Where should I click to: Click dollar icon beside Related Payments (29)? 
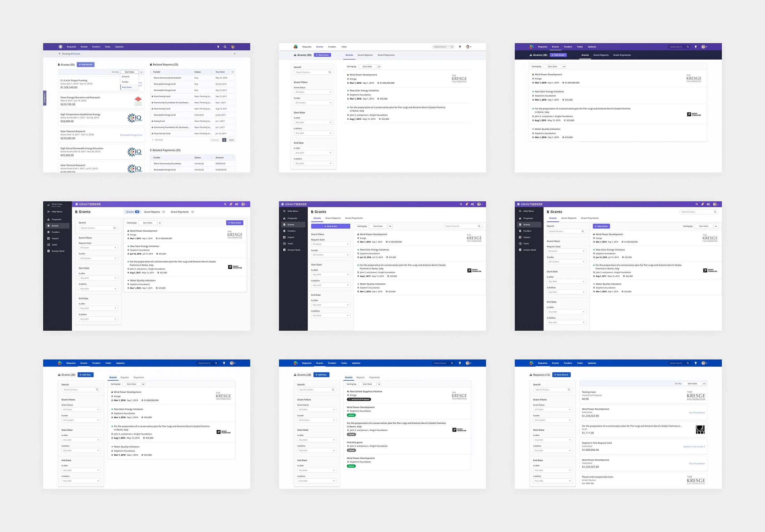pyautogui.click(x=151, y=150)
